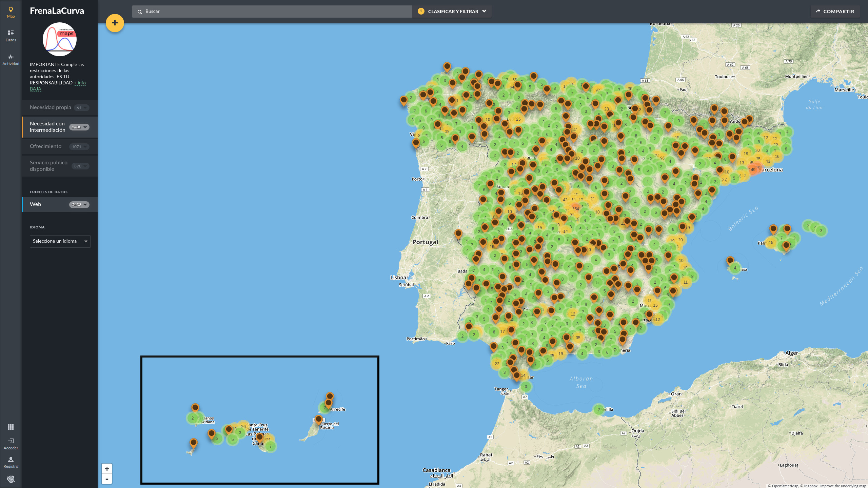Click the frenalacurva maps round logo

[x=60, y=39]
